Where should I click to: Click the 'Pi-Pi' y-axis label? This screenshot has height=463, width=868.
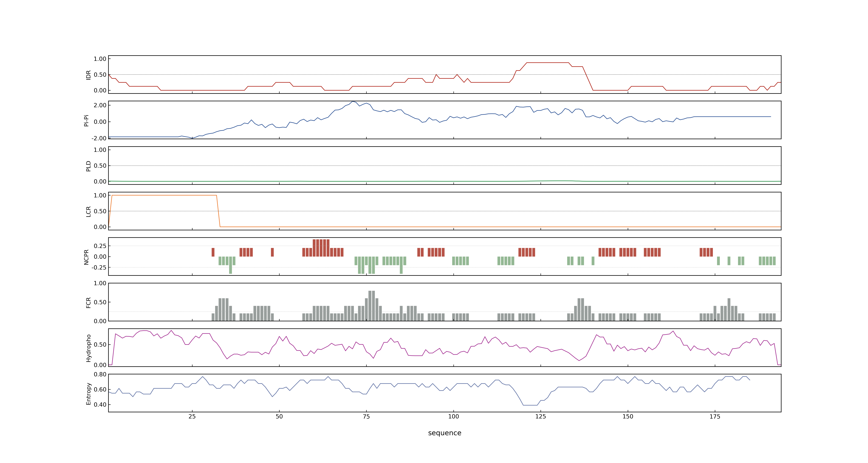click(86, 120)
